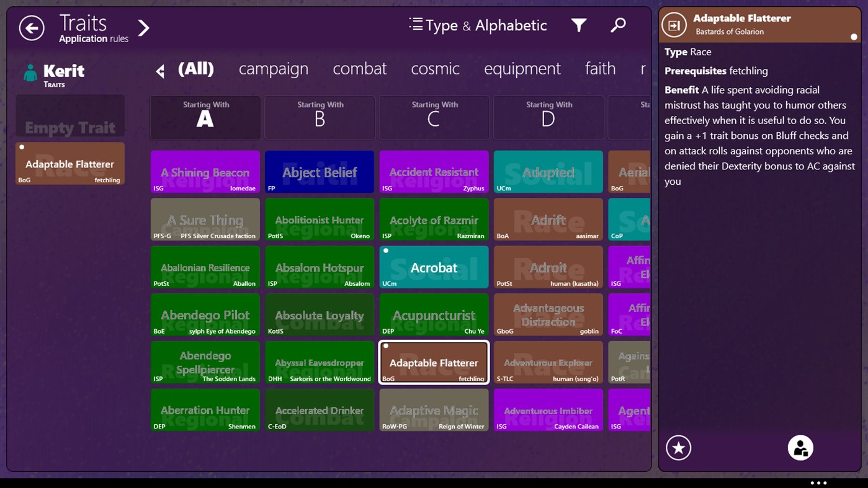Select the Abject Belief trait
868x488 pixels.
[x=319, y=172]
